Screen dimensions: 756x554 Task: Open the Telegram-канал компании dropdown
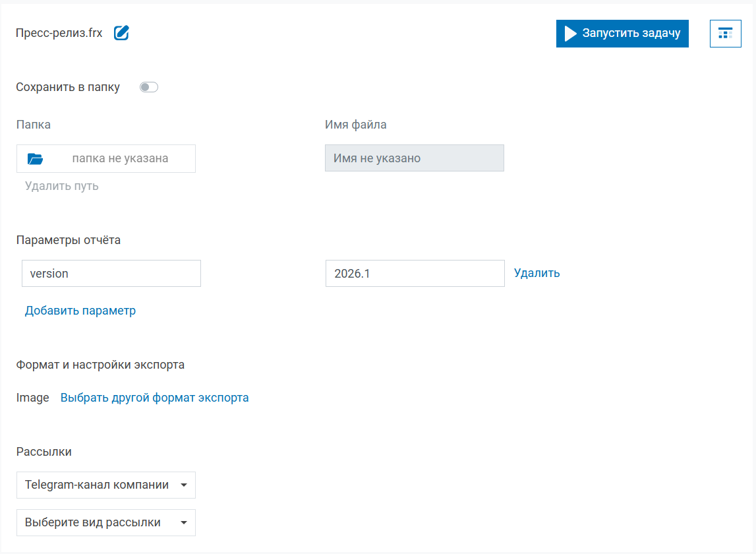tap(105, 485)
